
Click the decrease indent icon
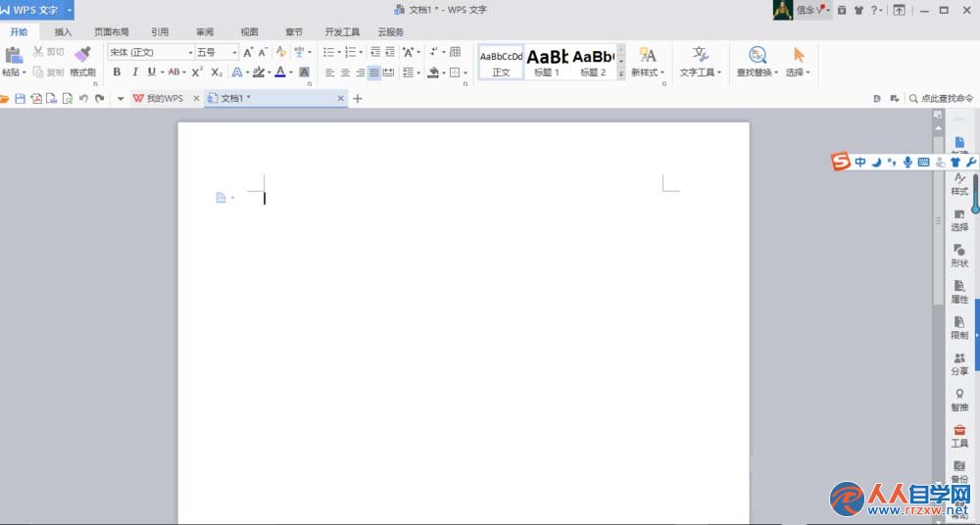(x=375, y=52)
